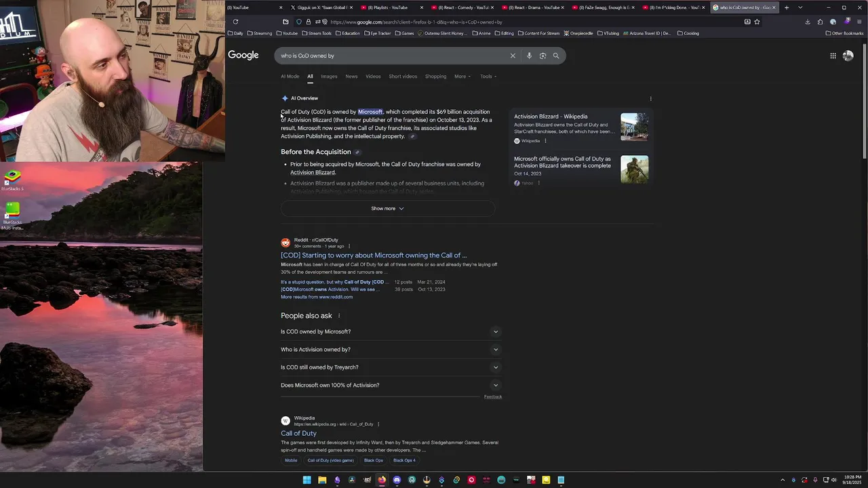Image resolution: width=868 pixels, height=488 pixels.
Task: Clear the Google search box text
Action: 513,56
